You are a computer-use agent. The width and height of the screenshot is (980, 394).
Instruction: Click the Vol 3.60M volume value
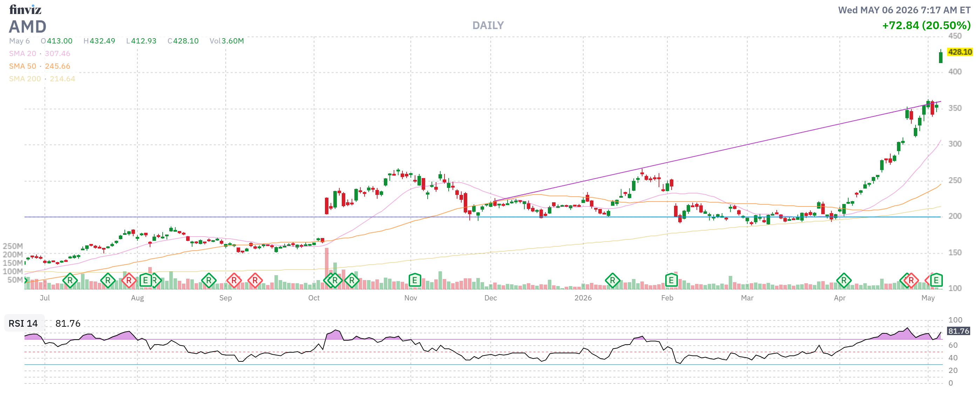click(x=227, y=41)
